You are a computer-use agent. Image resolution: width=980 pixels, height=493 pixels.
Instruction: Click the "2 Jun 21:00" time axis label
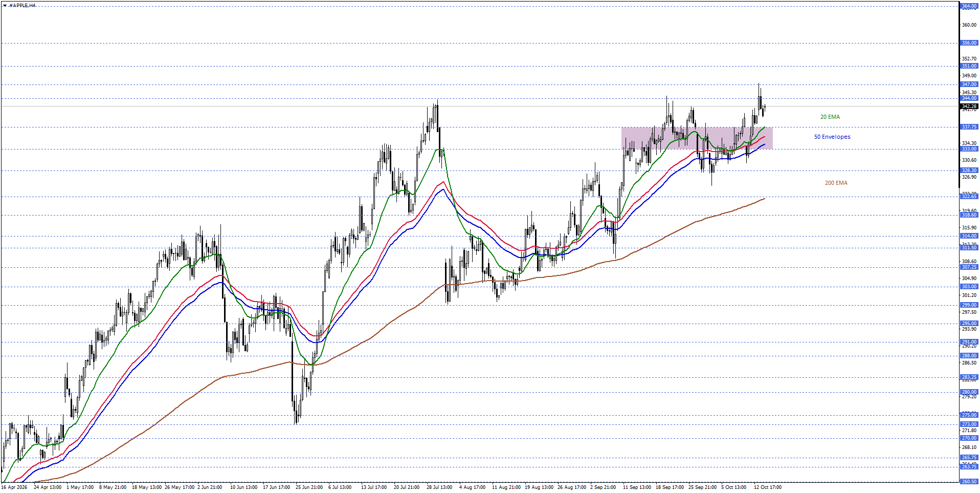coord(210,487)
